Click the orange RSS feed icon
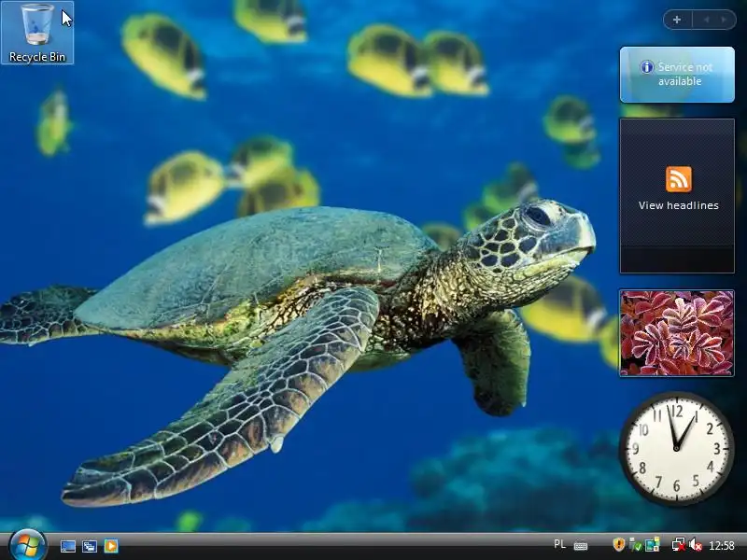The height and width of the screenshot is (560, 747). pyautogui.click(x=679, y=179)
